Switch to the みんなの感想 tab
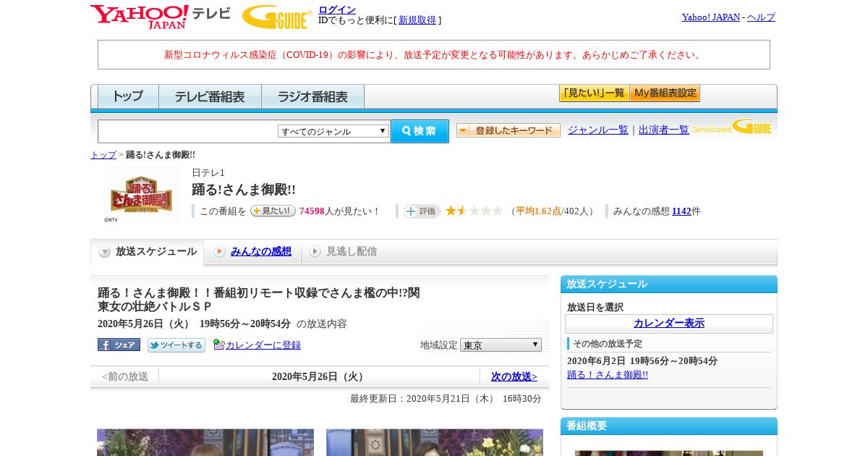 [x=261, y=251]
